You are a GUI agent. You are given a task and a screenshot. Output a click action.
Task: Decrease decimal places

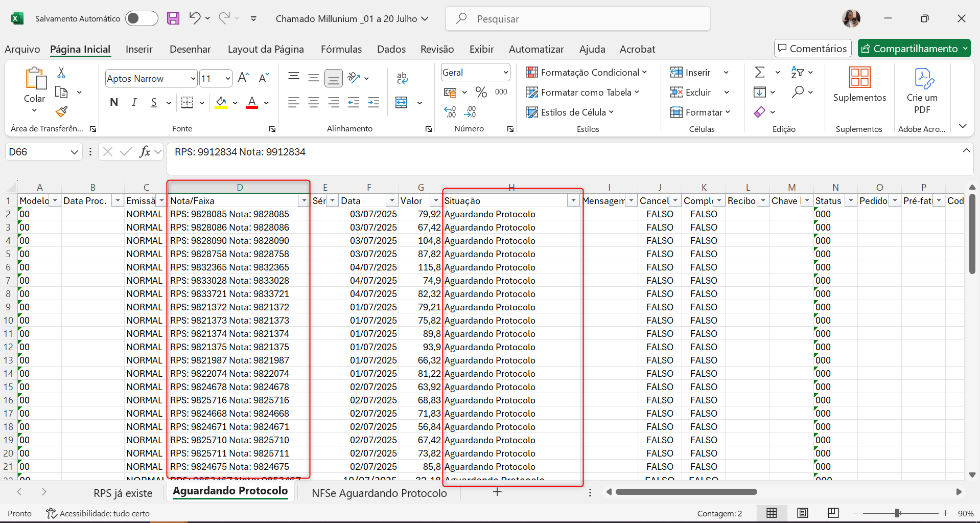click(471, 111)
